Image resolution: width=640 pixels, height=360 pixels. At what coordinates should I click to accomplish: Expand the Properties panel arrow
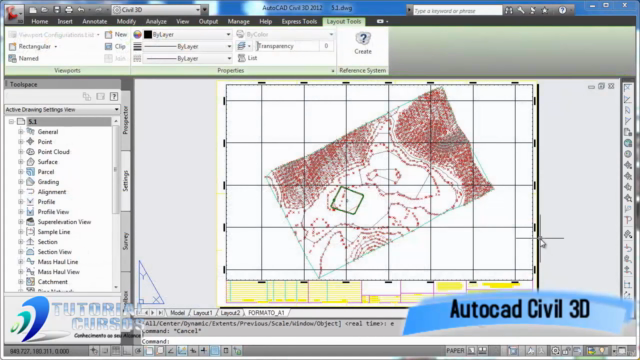[x=333, y=71]
